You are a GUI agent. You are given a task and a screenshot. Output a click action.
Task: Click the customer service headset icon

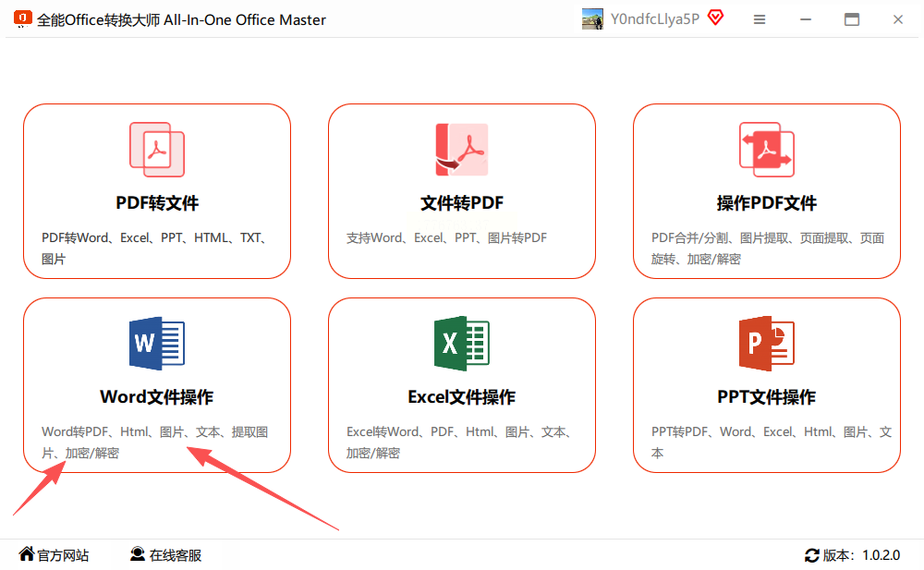138,554
